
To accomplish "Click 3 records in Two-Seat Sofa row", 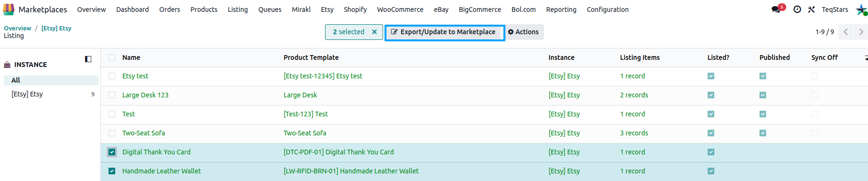I will pos(634,133).
